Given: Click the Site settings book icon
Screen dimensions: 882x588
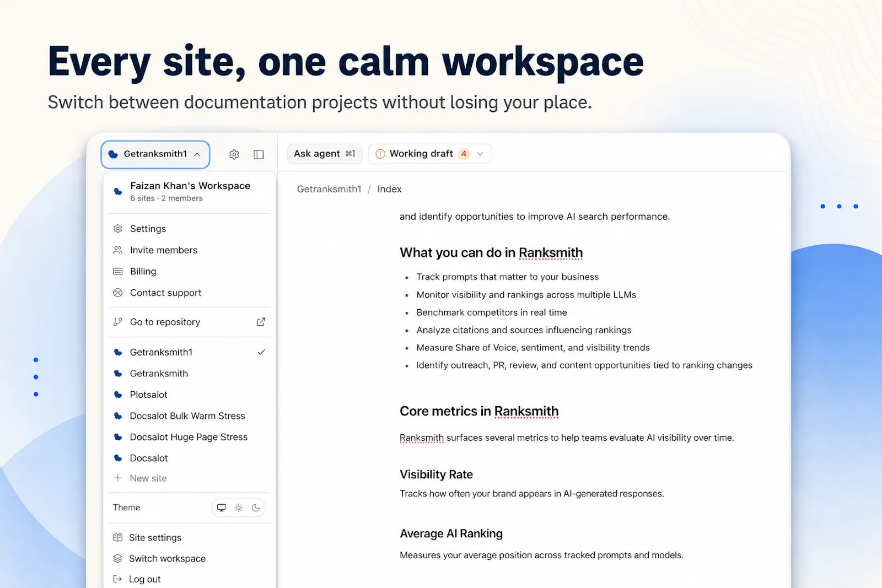Looking at the screenshot, I should (x=117, y=537).
